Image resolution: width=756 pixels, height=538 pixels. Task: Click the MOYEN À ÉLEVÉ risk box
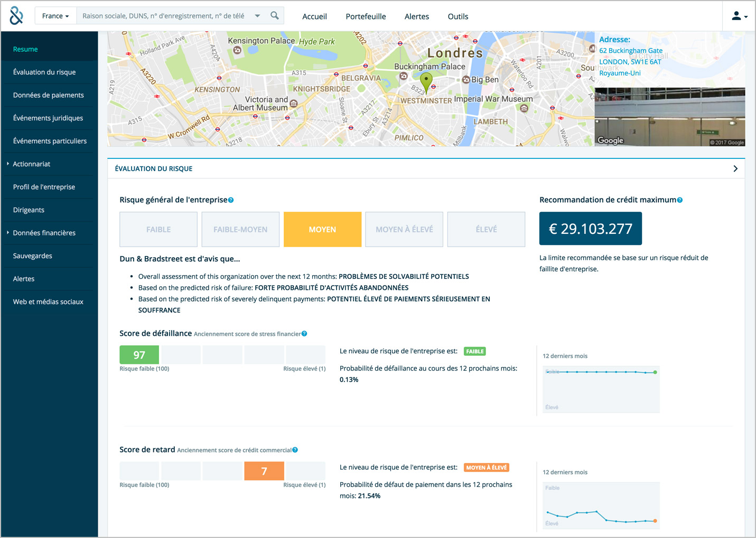(404, 229)
